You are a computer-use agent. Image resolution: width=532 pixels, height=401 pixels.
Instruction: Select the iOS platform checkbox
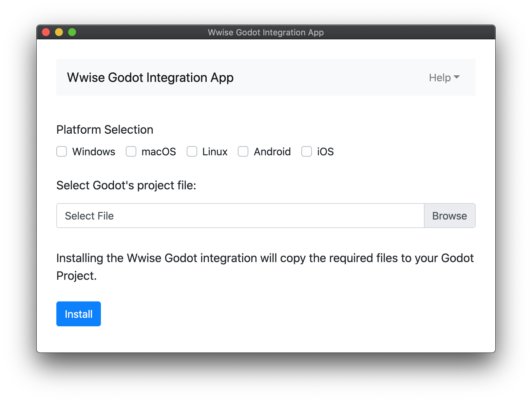(307, 151)
